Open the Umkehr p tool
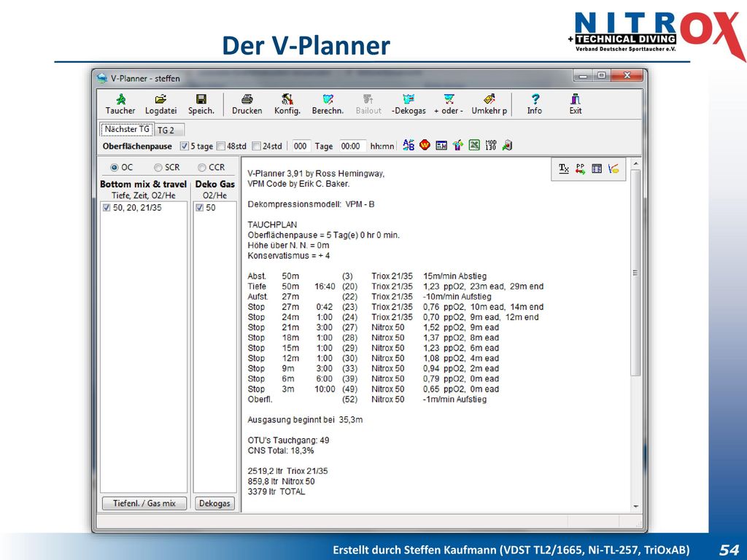The width and height of the screenshot is (747, 560). coord(489,104)
